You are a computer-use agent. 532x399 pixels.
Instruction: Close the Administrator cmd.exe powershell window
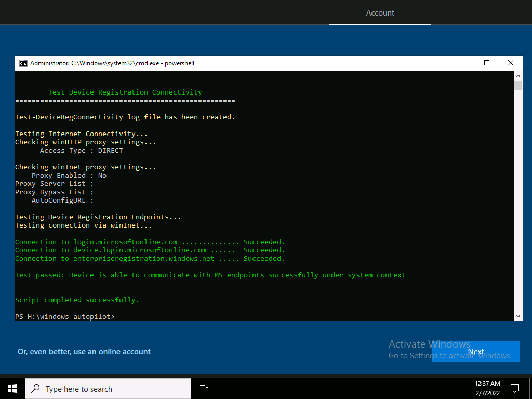coord(511,63)
